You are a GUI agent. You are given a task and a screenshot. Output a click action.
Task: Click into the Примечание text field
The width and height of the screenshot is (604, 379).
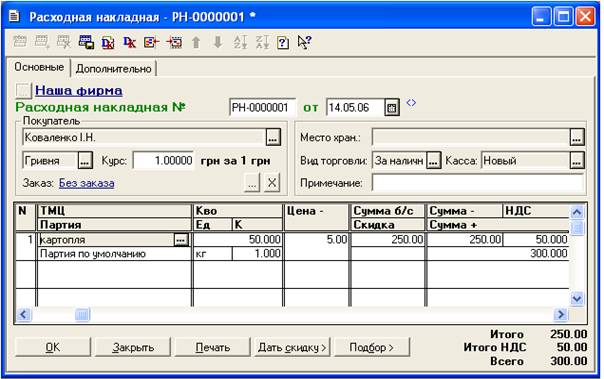click(478, 183)
